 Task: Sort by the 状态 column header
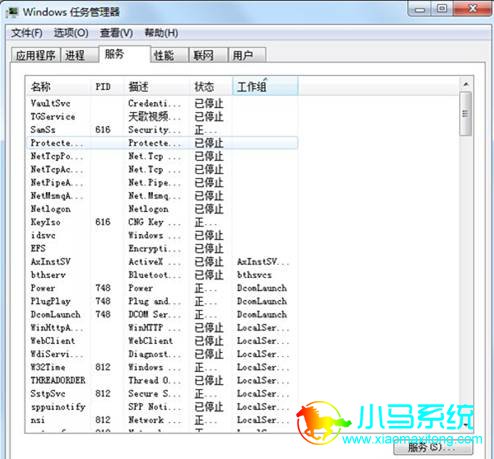(x=211, y=87)
